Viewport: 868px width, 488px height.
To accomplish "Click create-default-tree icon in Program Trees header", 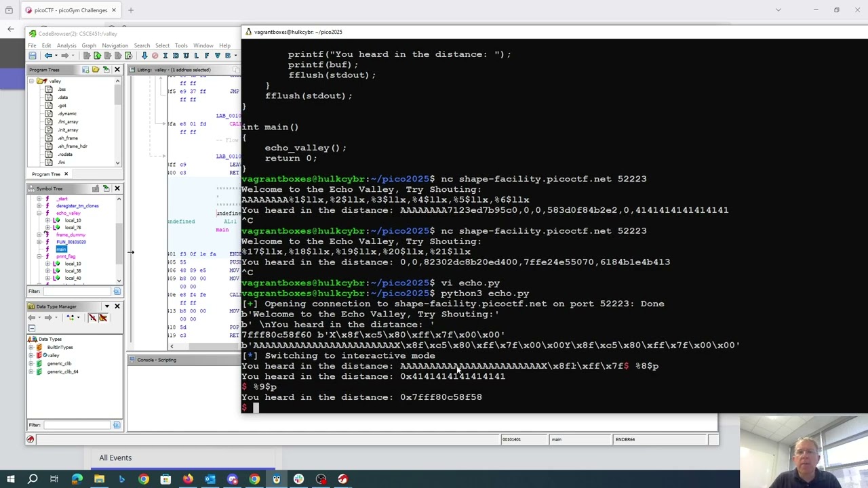I will tap(85, 70).
